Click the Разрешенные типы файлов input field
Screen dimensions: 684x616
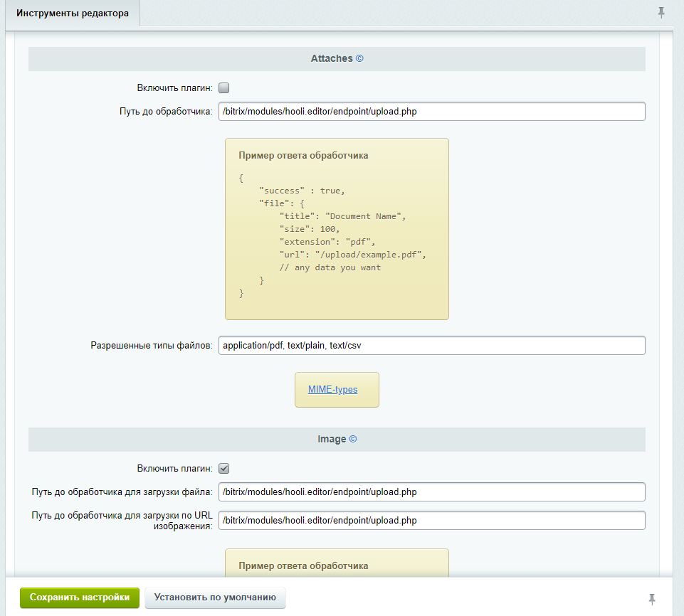(431, 346)
